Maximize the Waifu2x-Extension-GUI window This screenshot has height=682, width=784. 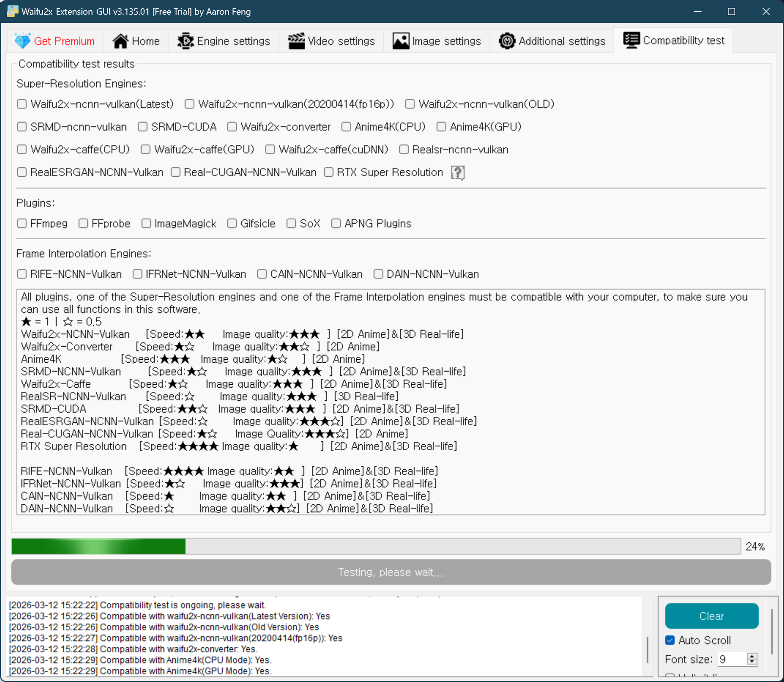click(x=731, y=11)
